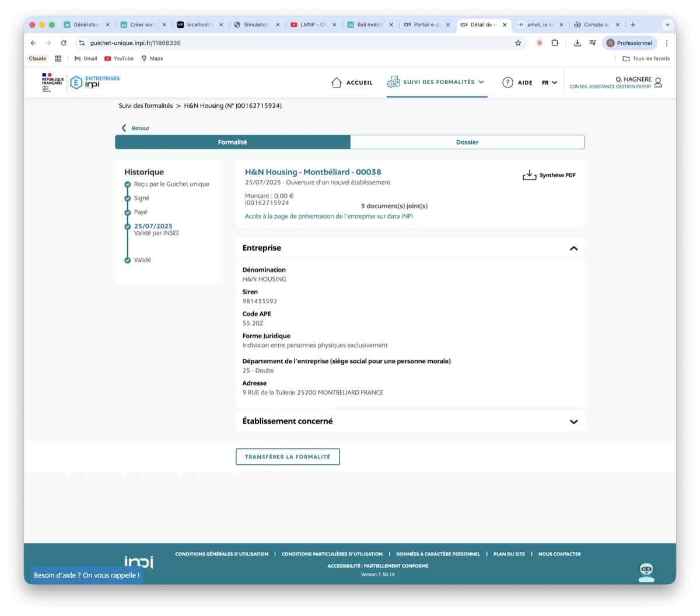The width and height of the screenshot is (700, 616).
Task: Open the chatbot robot icon
Action: point(646,572)
